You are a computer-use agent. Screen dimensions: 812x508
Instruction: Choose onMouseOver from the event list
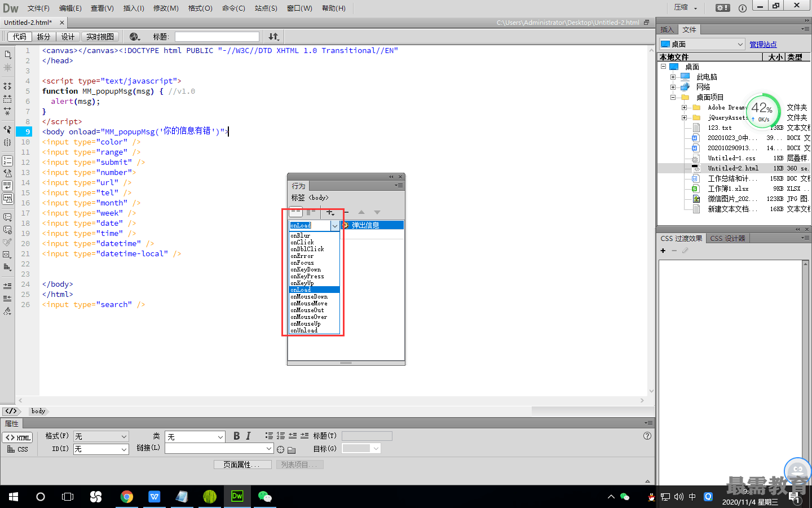tap(308, 317)
